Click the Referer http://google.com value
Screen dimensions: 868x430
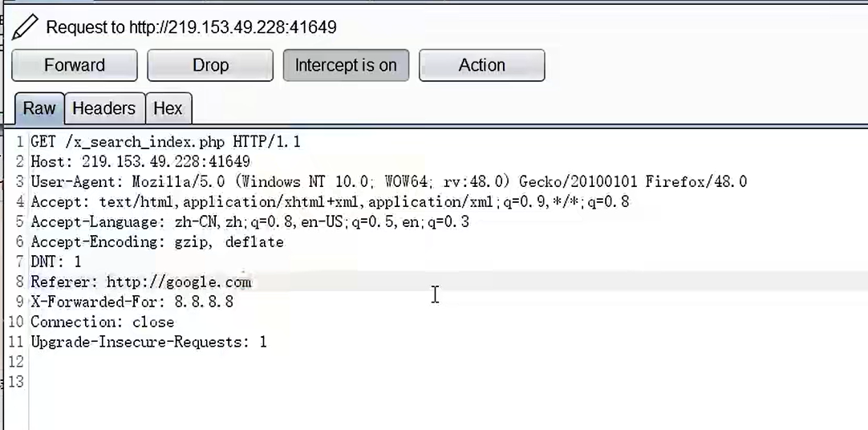[x=179, y=282]
